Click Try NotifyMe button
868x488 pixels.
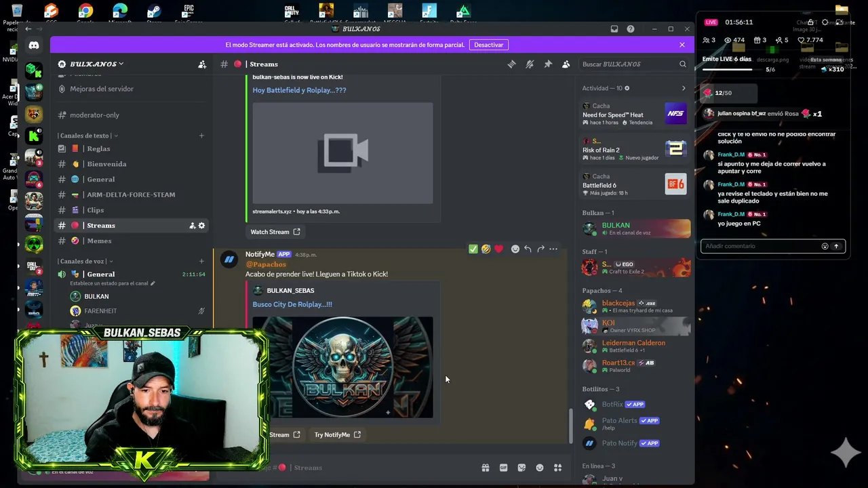(337, 434)
